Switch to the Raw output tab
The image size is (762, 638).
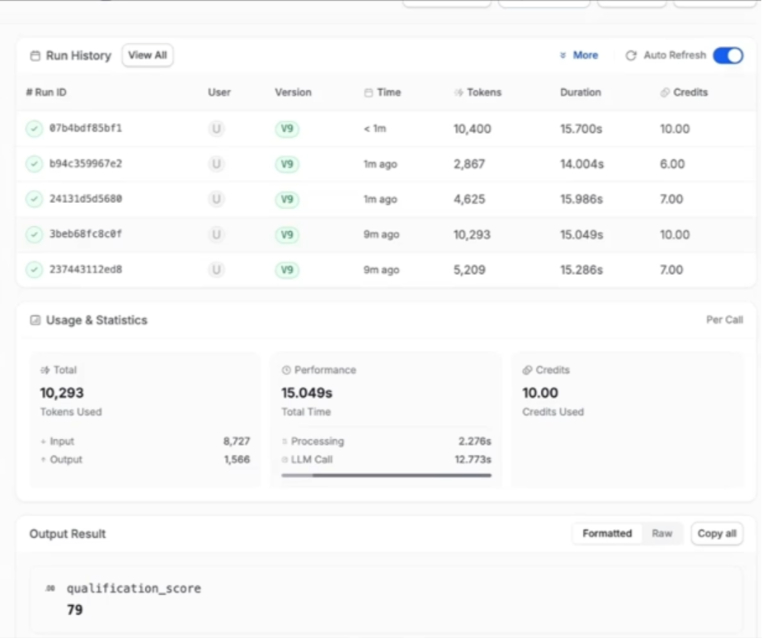[x=662, y=534]
